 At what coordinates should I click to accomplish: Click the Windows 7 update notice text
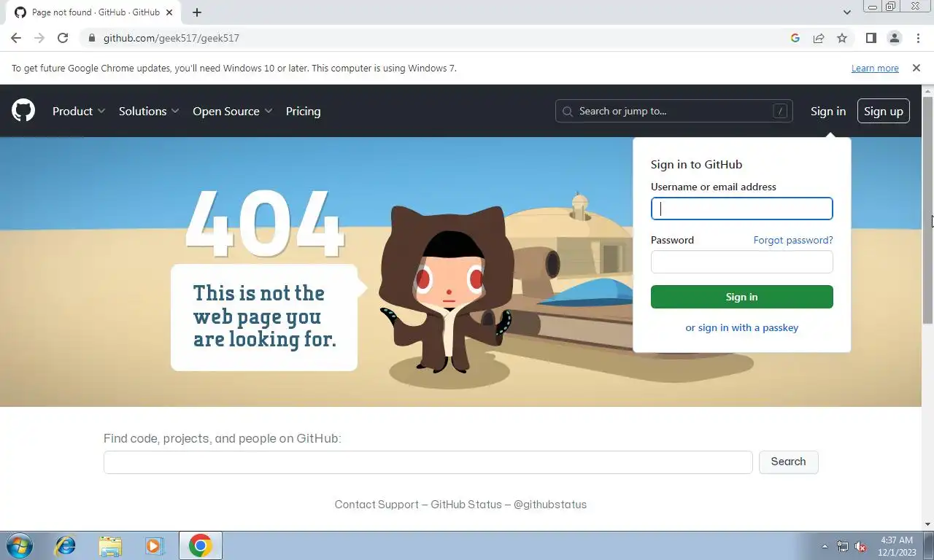point(234,68)
